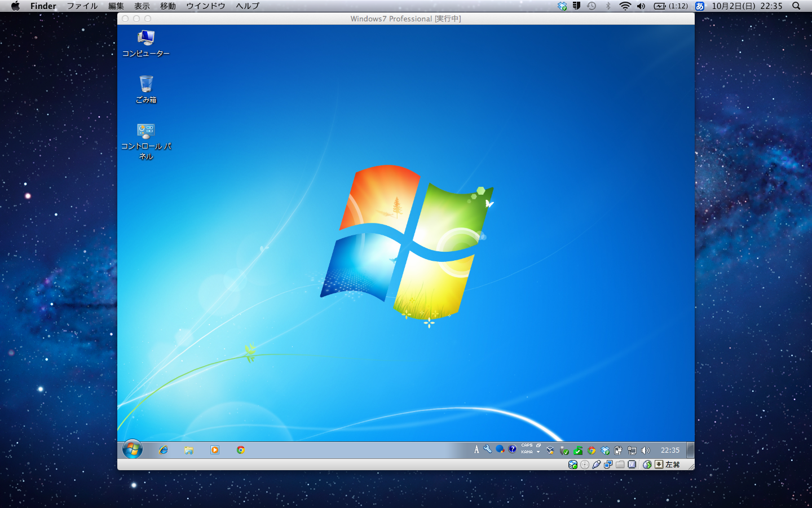Open the Wi-Fi menu in menu bar
This screenshot has width=812, height=508.
tap(625, 6)
